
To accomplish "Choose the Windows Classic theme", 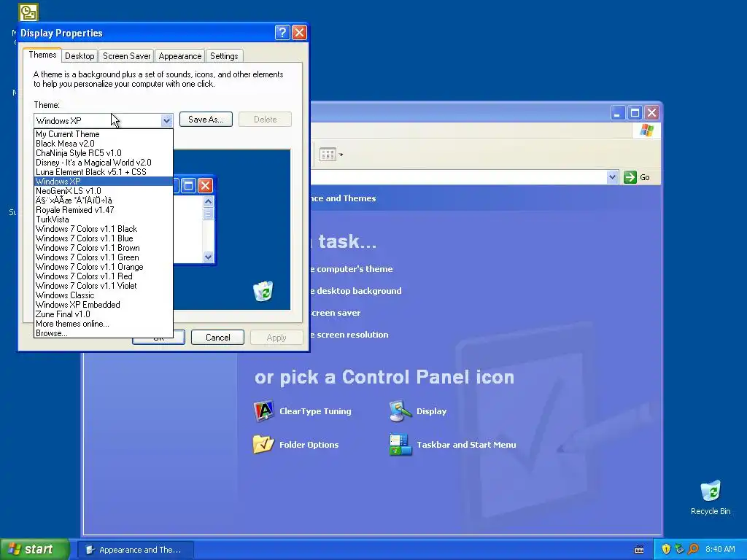I will click(104, 295).
